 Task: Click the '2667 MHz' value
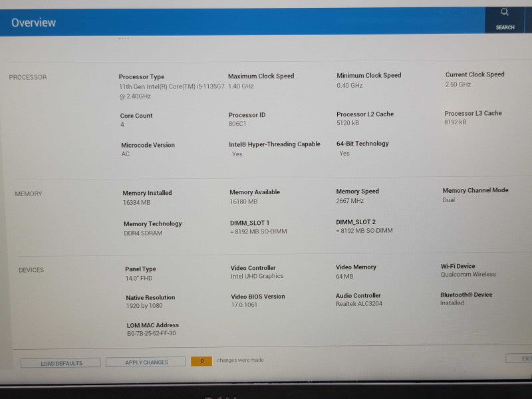point(350,201)
